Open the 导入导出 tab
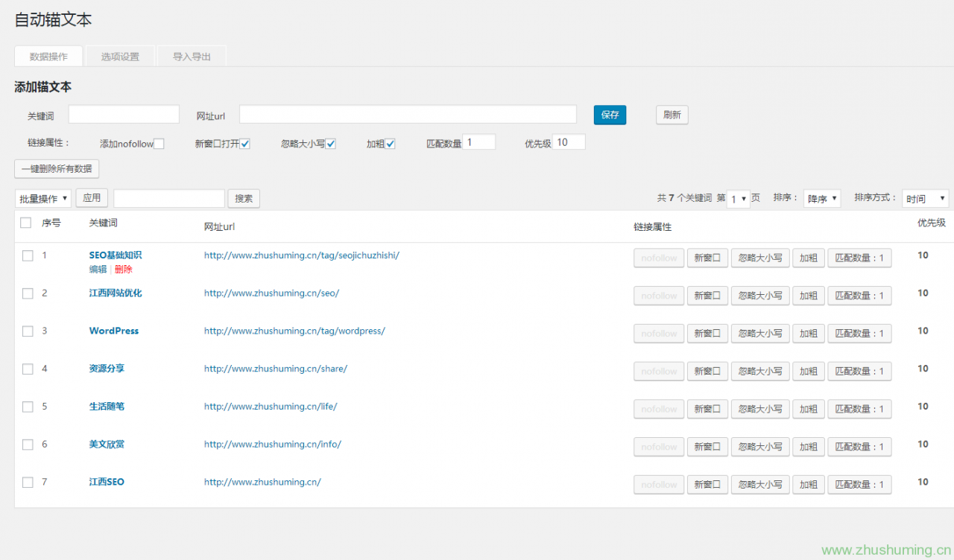This screenshot has width=954, height=560. click(192, 57)
